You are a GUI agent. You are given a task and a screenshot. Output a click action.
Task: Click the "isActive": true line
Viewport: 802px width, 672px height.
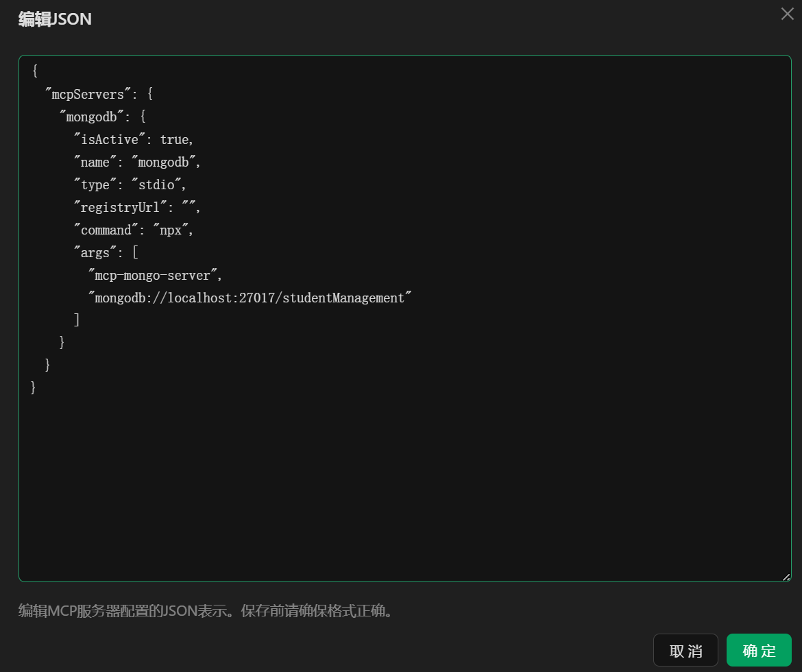[134, 139]
